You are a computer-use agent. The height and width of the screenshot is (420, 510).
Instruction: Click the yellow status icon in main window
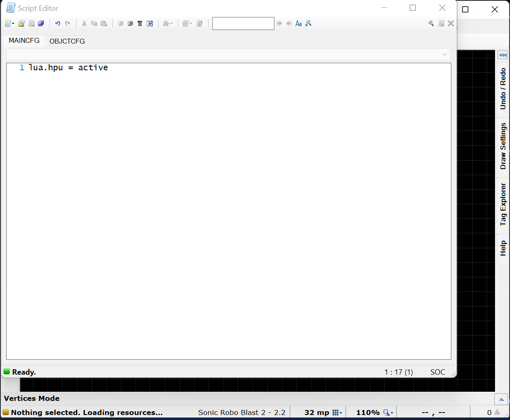pos(6,412)
